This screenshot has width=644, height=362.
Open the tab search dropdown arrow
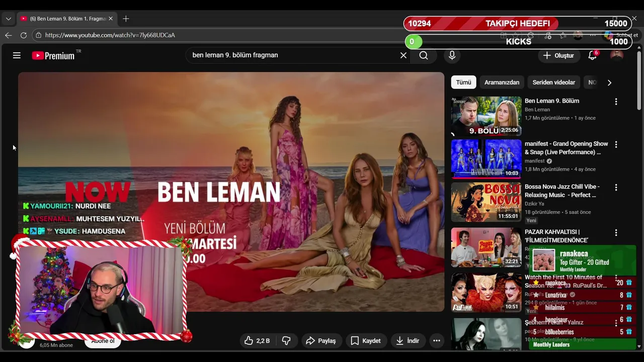click(x=8, y=19)
